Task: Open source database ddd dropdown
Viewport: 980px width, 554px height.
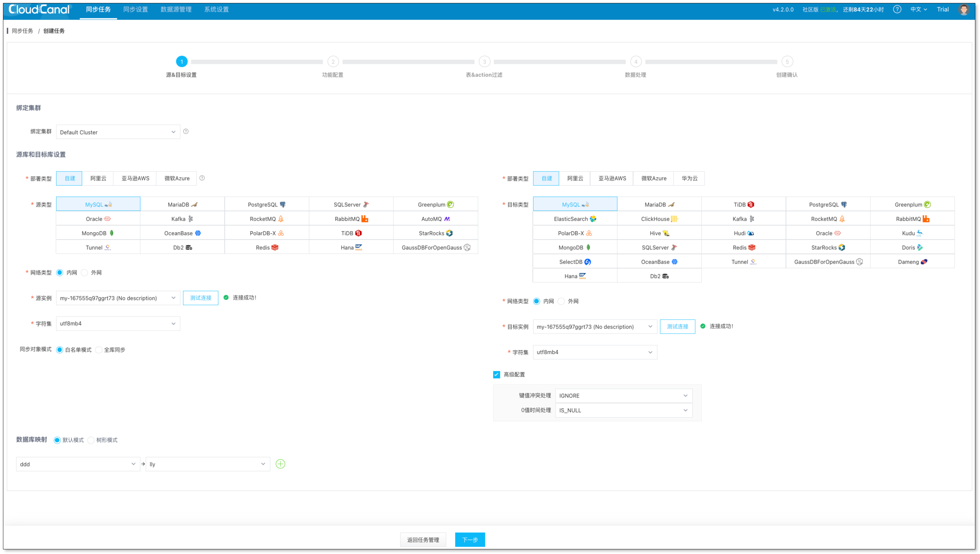Action: [78, 464]
